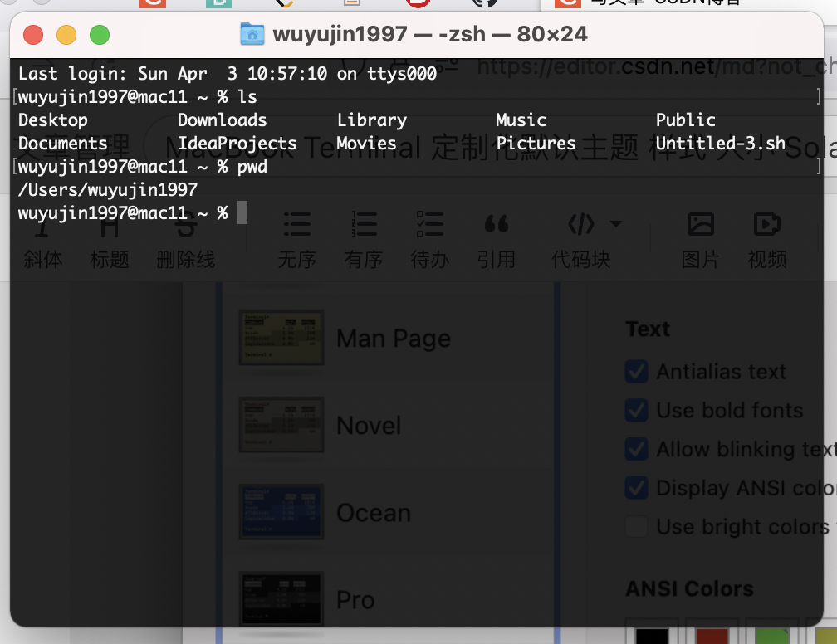The image size is (837, 644).
Task: Click the home folder icon in Terminal title
Action: pyautogui.click(x=252, y=34)
